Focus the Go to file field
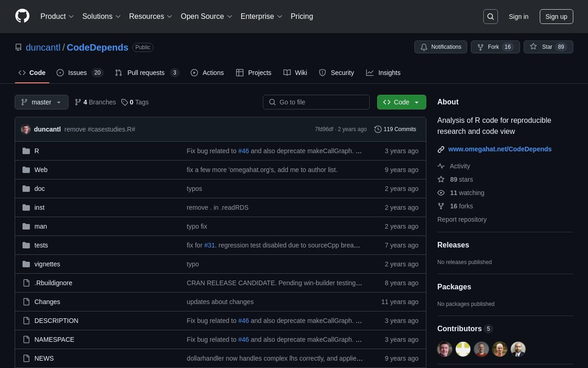This screenshot has width=588, height=368. click(316, 102)
